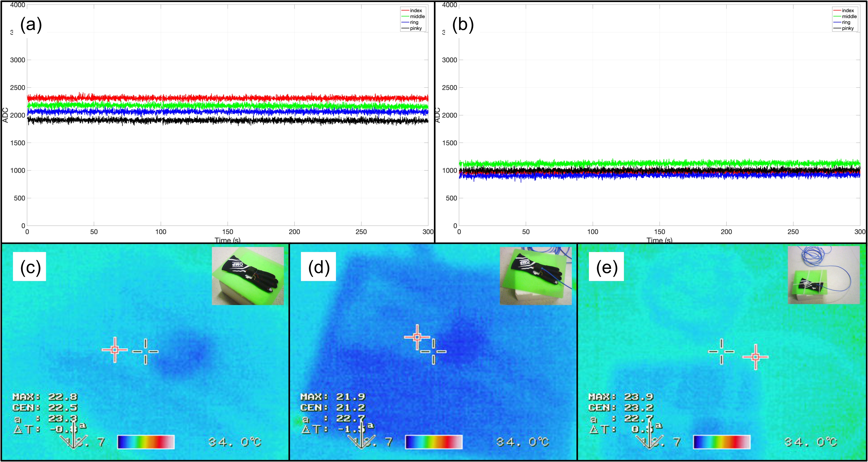868x462 pixels.
Task: Click the white center crosshair in panel (c)
Action: coord(145,351)
